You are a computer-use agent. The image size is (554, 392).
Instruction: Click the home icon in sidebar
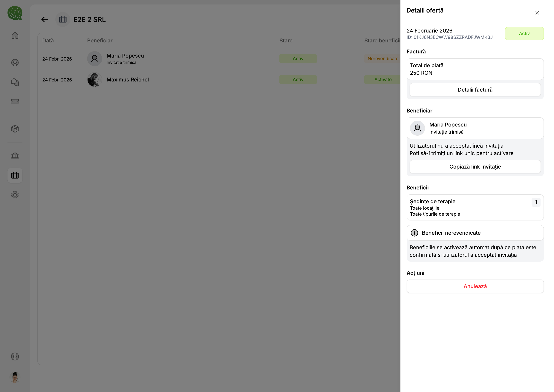[x=15, y=35]
